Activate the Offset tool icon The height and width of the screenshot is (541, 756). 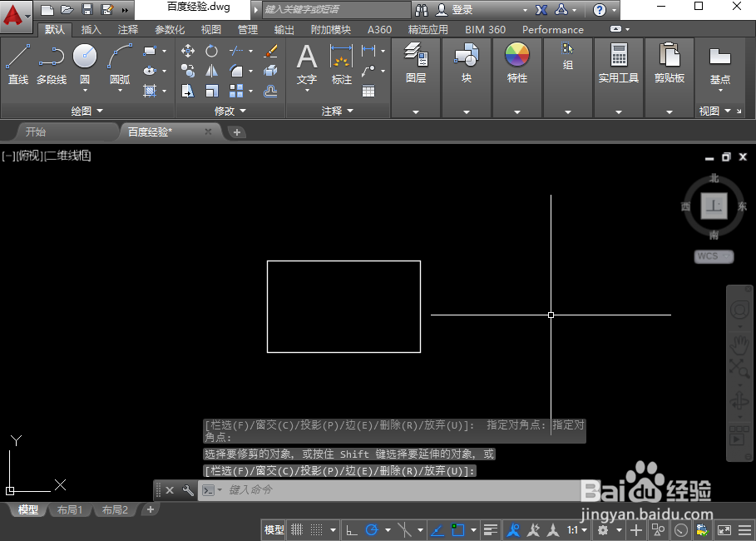(270, 91)
